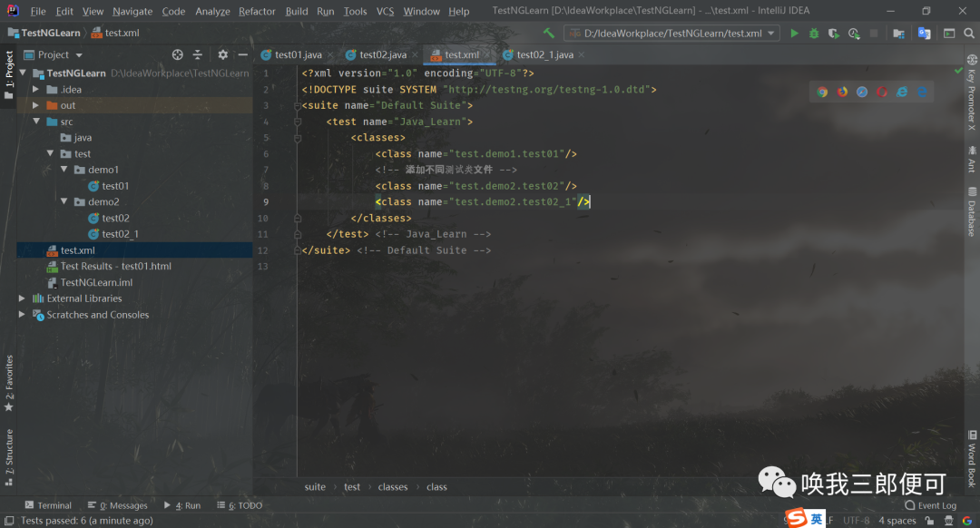
Task: Open Search Everywhere magnifier icon
Action: point(967,34)
